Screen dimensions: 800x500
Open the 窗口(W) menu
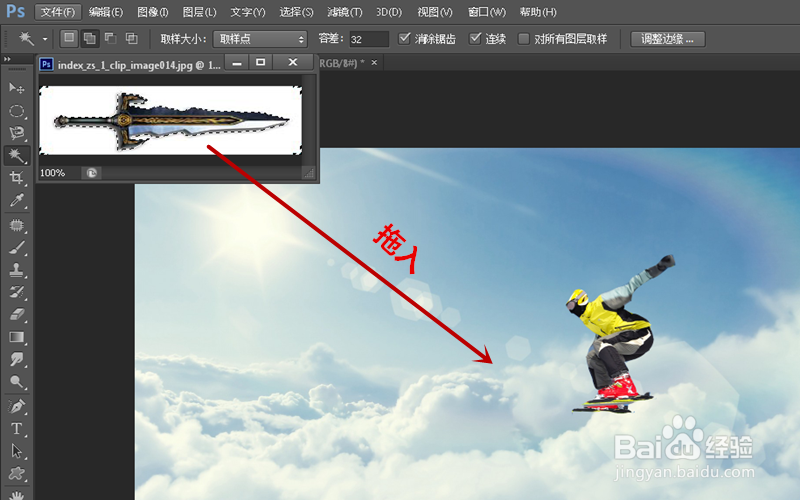point(487,12)
